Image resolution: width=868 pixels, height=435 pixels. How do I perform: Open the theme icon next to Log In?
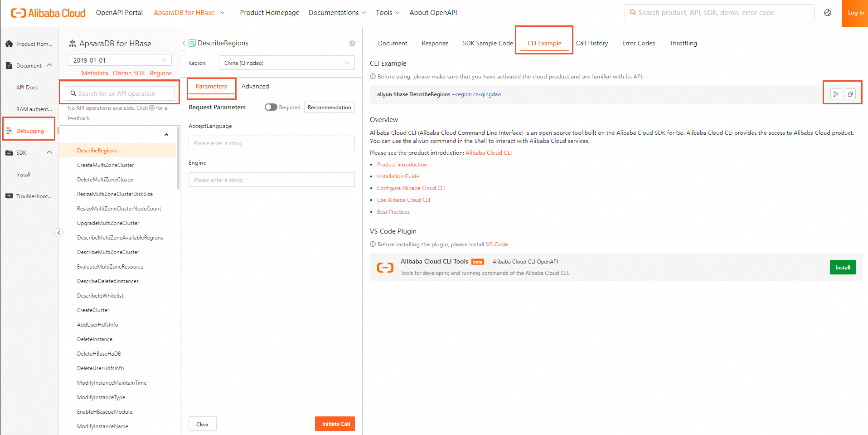[x=828, y=13]
